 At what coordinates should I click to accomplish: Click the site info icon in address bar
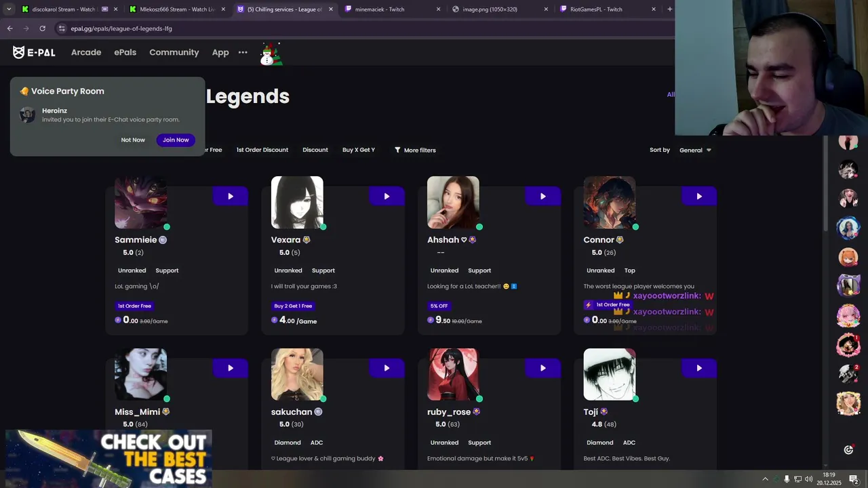click(x=62, y=28)
